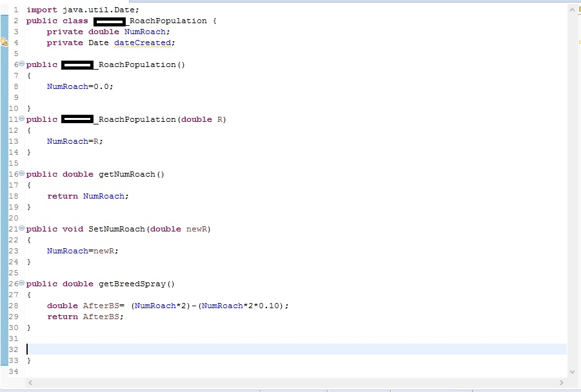Viewport: 581px width, 392px height.
Task: Click the 'class' keyword on line 2
Action: pos(75,21)
